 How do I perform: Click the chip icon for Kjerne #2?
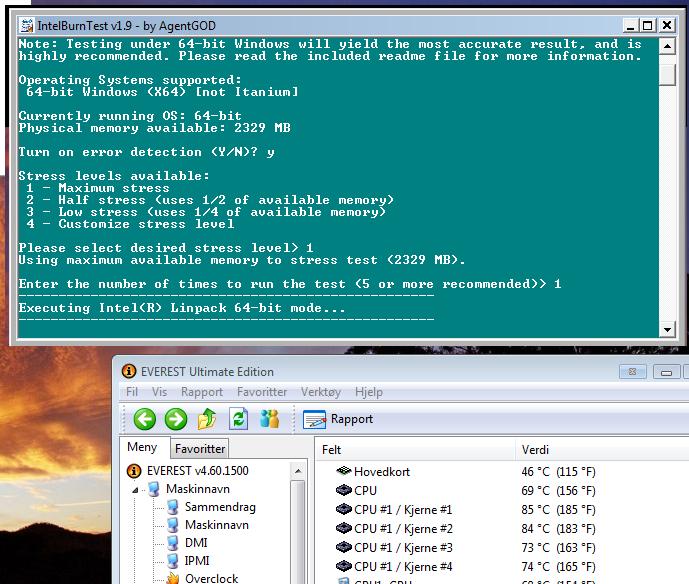click(x=344, y=528)
